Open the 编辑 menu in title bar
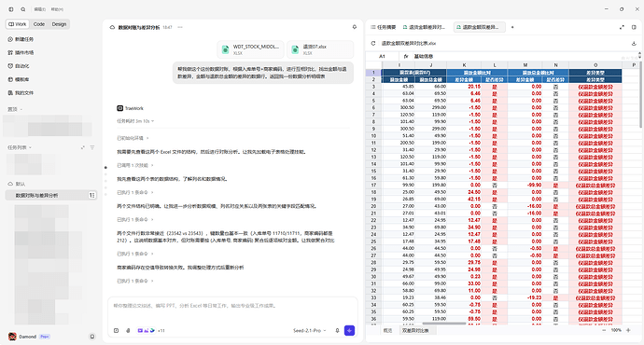Viewport: 644px width, 345px height. (x=40, y=9)
